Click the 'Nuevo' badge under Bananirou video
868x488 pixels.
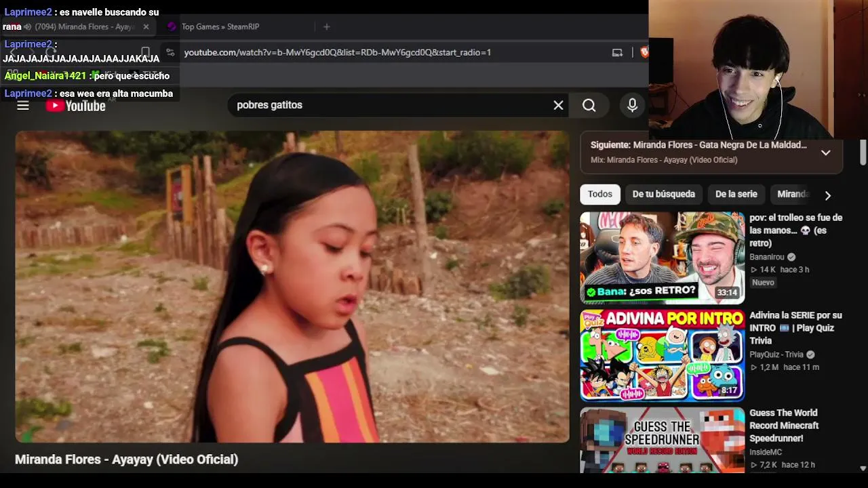click(x=763, y=283)
